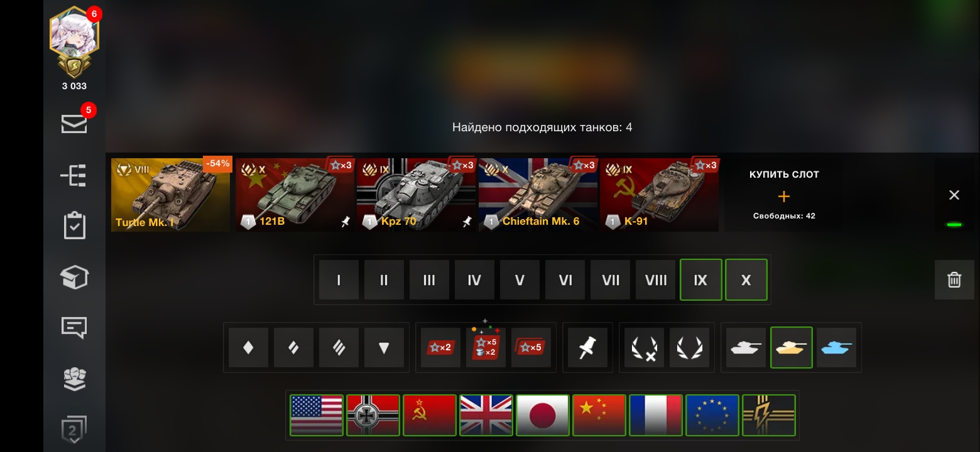Toggle the premium gold tank filter
Image resolution: width=980 pixels, height=452 pixels.
tap(791, 347)
